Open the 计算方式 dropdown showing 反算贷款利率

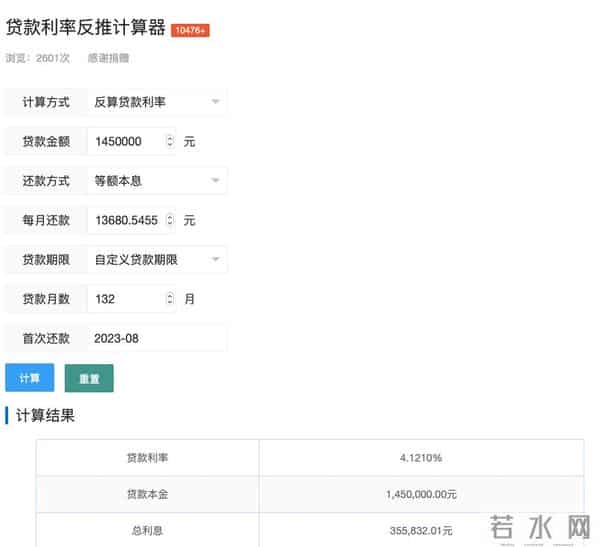[157, 102]
